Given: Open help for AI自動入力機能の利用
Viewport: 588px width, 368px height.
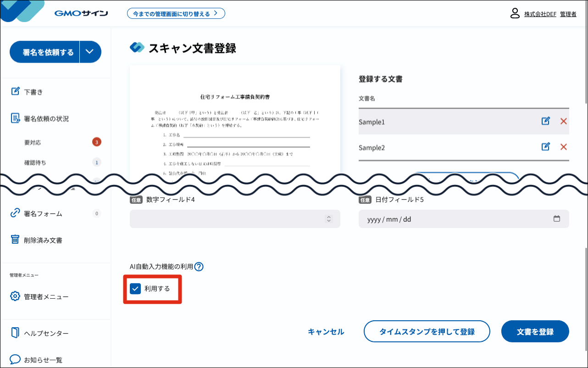Looking at the screenshot, I should pos(199,267).
